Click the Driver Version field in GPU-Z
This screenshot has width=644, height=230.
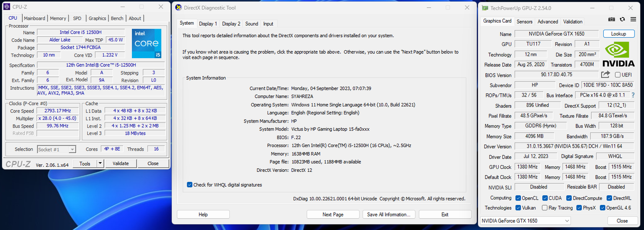click(x=574, y=147)
